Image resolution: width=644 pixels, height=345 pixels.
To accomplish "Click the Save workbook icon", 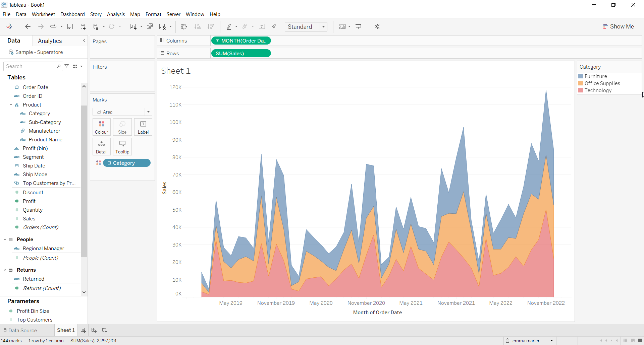I will click(x=70, y=26).
